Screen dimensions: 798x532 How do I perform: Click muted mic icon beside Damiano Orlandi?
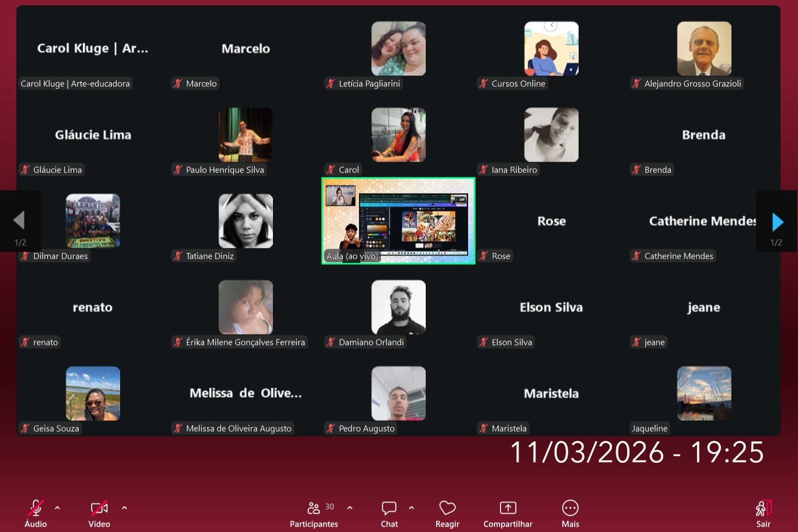pos(331,342)
